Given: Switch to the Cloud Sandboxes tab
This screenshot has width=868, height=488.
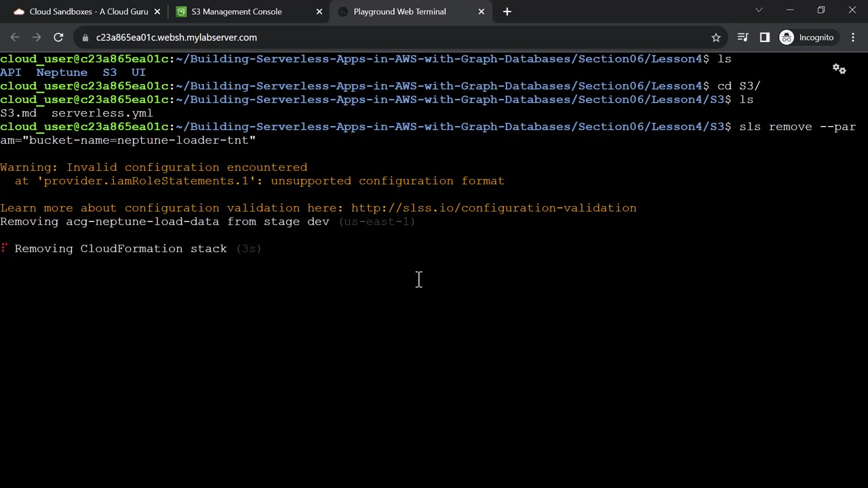Looking at the screenshot, I should (x=88, y=12).
